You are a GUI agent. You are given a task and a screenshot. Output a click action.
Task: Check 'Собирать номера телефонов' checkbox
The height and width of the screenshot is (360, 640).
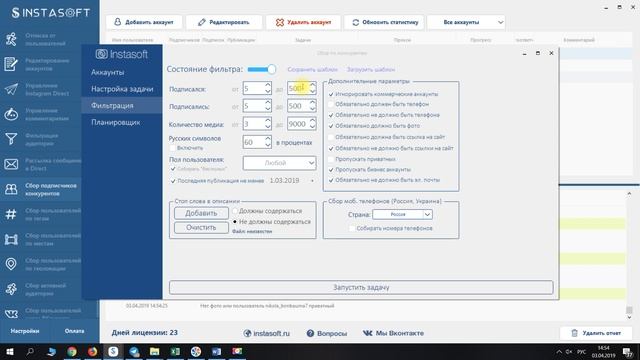(352, 228)
